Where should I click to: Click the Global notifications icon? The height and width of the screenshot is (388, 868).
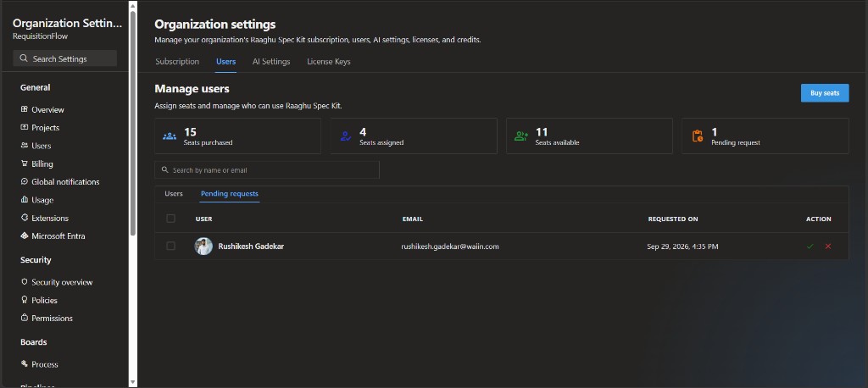pos(25,181)
